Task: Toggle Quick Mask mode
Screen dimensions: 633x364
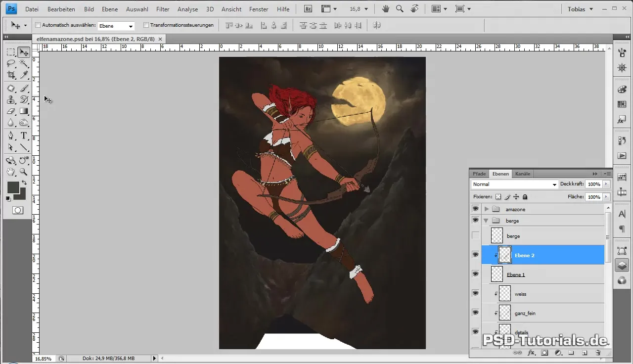Action: [17, 210]
